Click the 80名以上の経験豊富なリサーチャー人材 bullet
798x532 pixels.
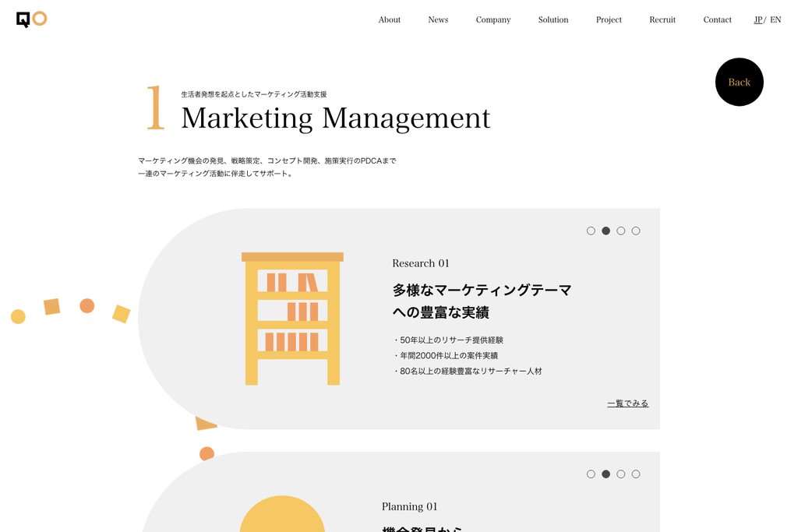(x=468, y=372)
